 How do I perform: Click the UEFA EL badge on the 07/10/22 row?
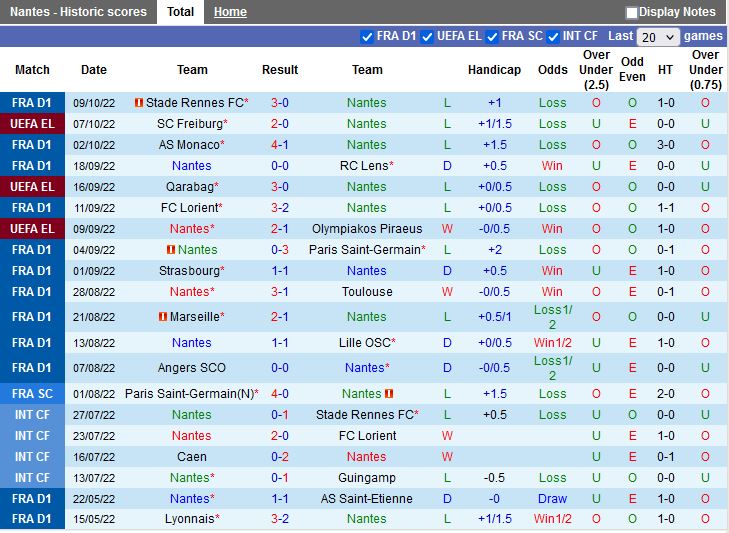(32, 124)
